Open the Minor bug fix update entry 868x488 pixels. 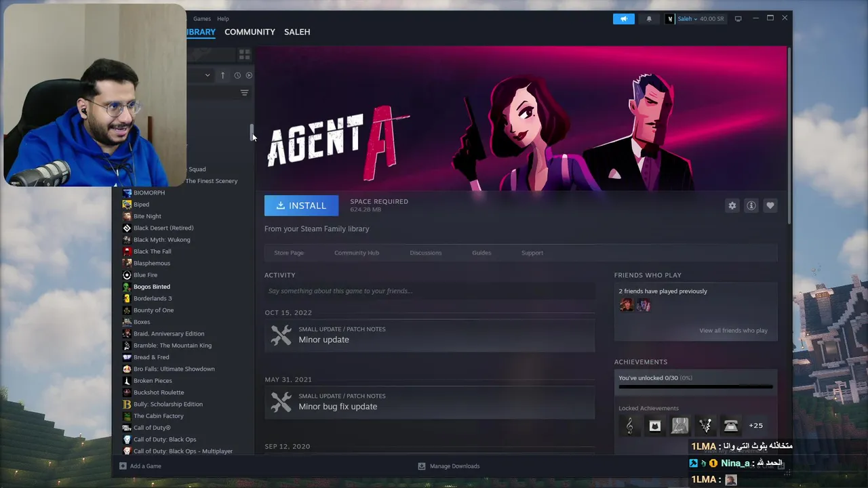coord(429,402)
